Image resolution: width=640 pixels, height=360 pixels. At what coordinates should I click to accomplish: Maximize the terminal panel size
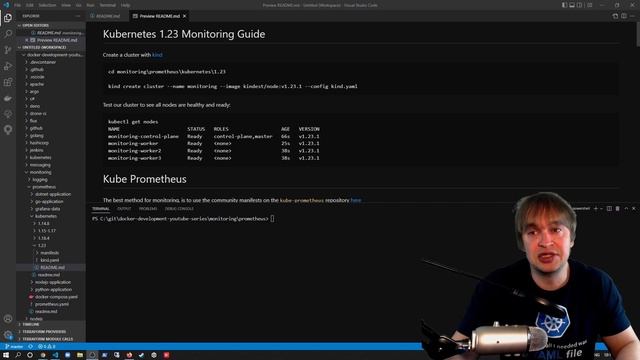(x=626, y=209)
